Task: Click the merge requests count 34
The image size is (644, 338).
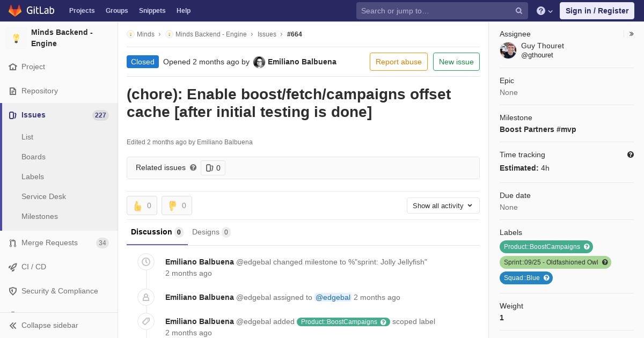Action: coord(102,243)
